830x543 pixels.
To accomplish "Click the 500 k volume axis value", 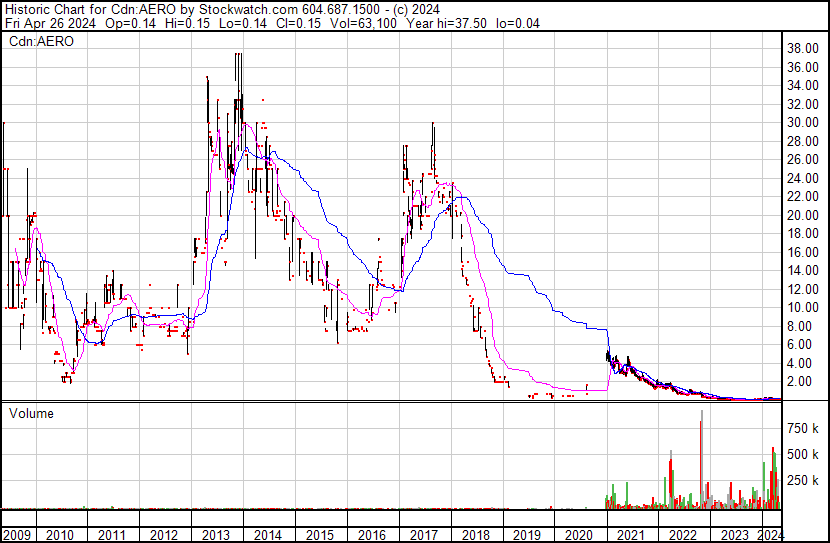I will 803,455.
